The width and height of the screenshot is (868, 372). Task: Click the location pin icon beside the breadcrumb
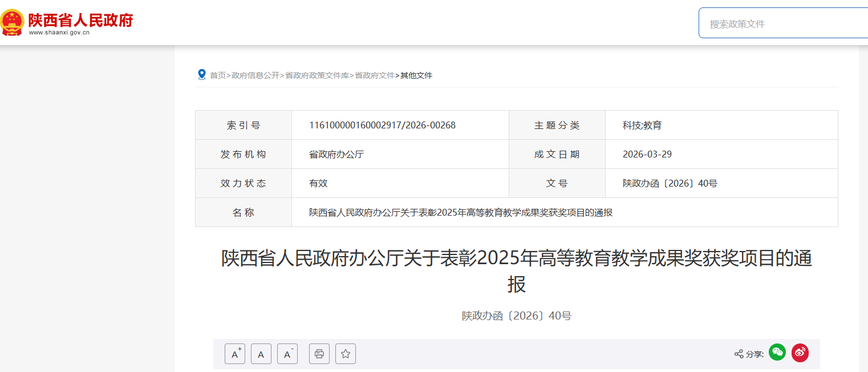pyautogui.click(x=201, y=74)
